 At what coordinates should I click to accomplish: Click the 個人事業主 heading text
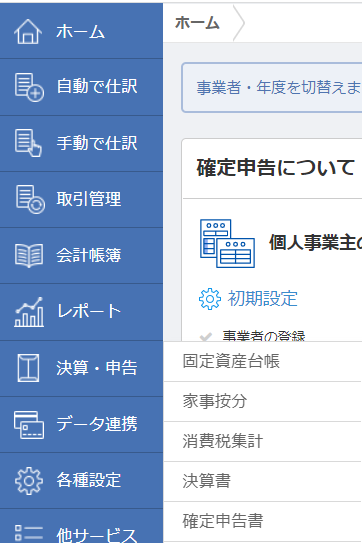315,242
